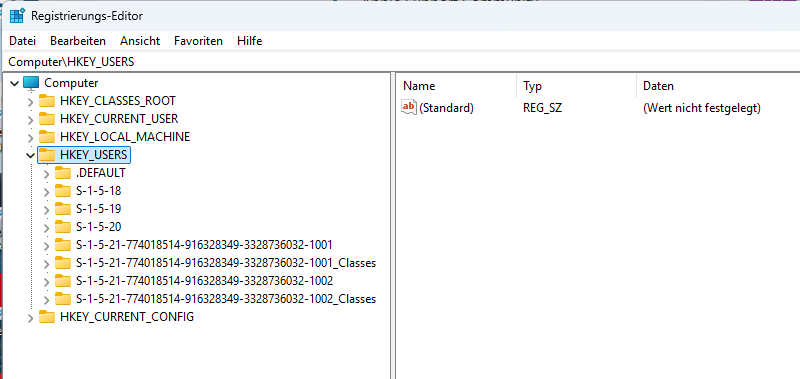
Task: Select the S-1-5-21-...-3328736032-1002 key label
Action: tap(204, 281)
